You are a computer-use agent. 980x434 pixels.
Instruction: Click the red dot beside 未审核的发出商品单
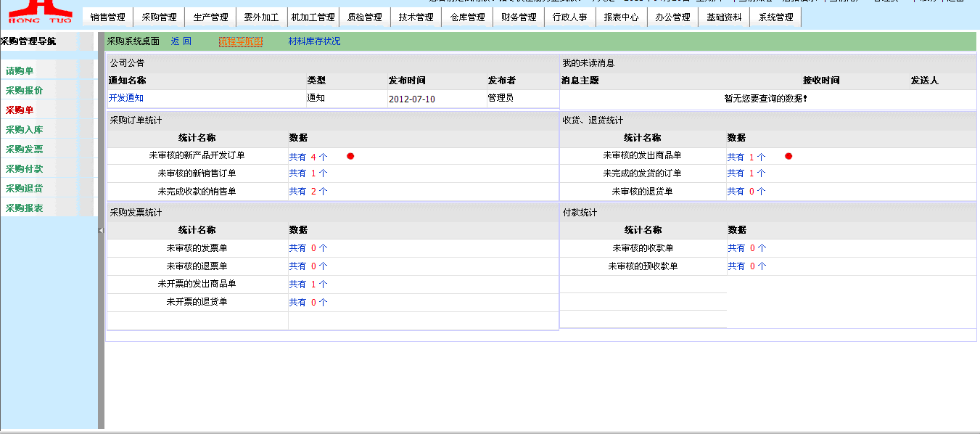[x=788, y=156]
